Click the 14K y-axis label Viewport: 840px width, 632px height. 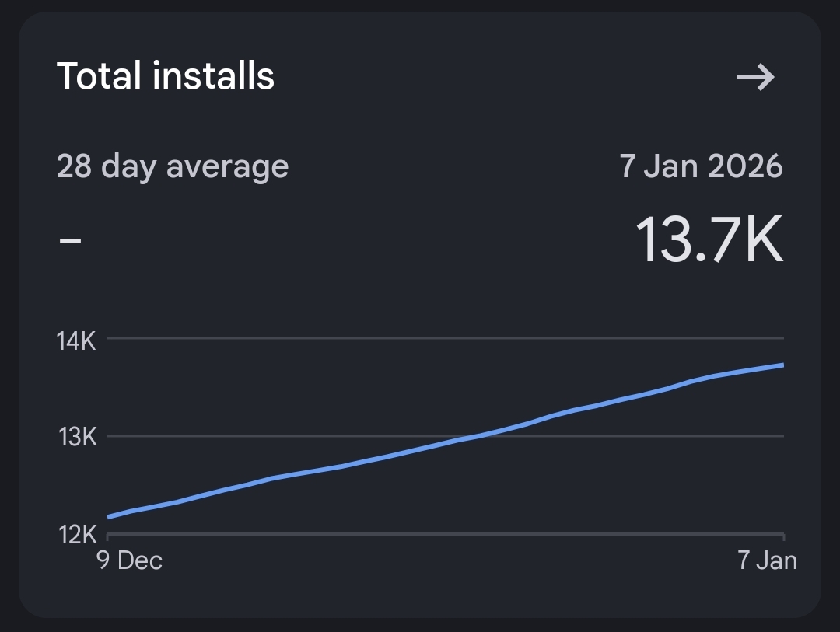[76, 340]
